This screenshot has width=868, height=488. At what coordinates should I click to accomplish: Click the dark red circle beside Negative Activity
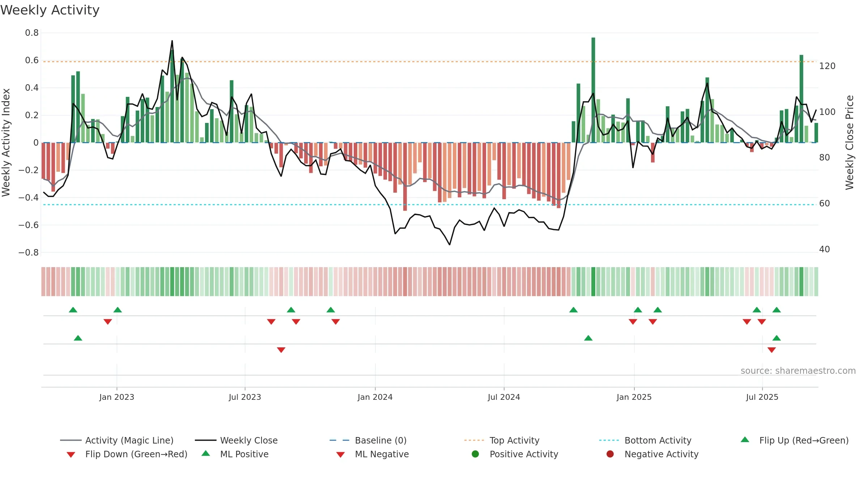610,454
